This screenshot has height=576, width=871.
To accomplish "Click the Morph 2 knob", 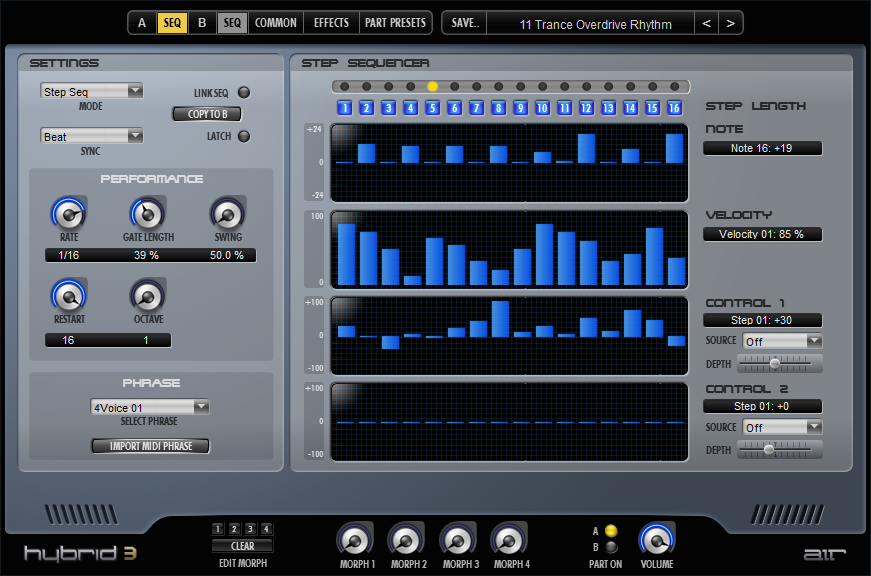I will (406, 540).
